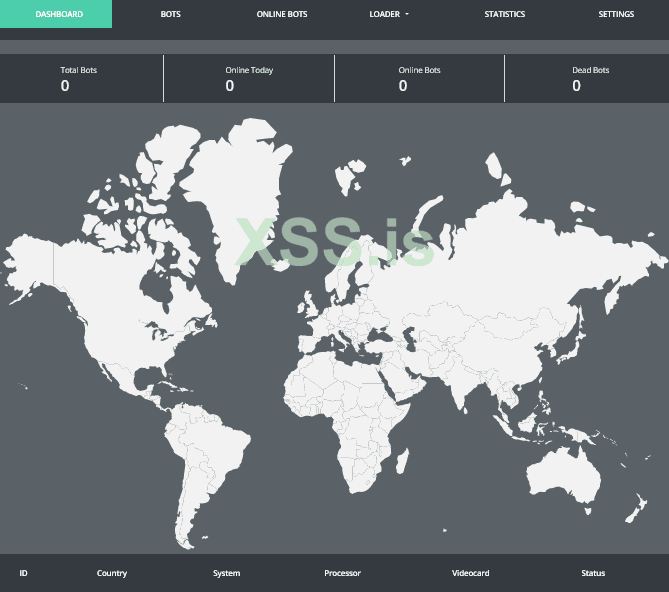
Task: Click the Online Today value 0
Action: 230,86
